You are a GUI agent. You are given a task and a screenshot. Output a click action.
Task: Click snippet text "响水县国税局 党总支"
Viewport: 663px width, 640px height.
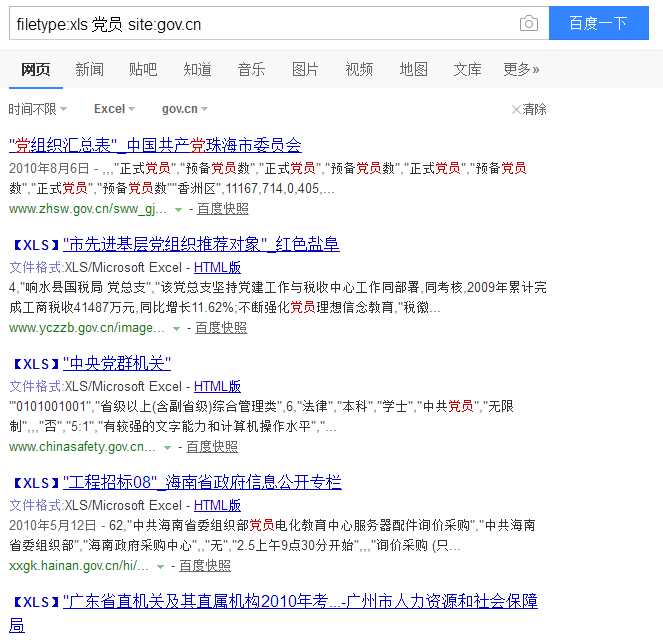click(85, 287)
